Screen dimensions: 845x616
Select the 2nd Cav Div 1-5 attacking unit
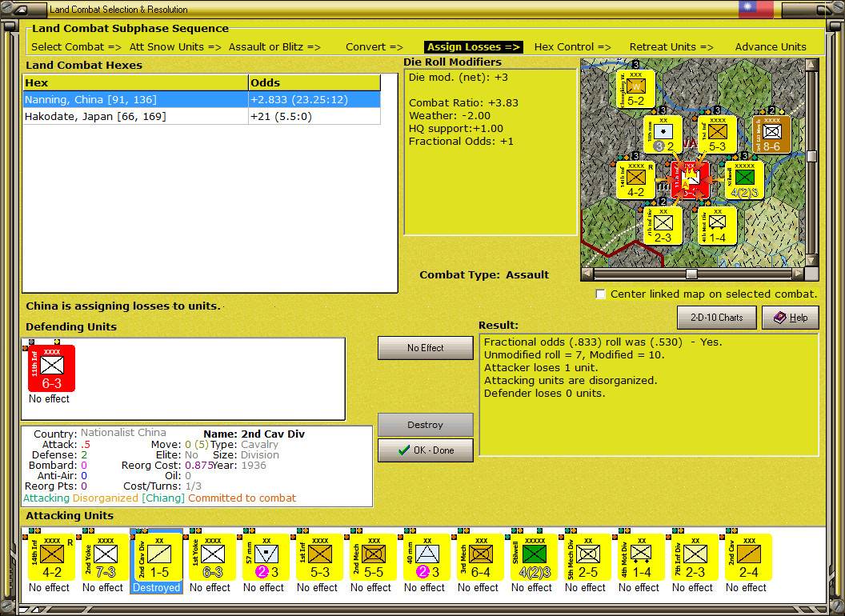(158, 558)
